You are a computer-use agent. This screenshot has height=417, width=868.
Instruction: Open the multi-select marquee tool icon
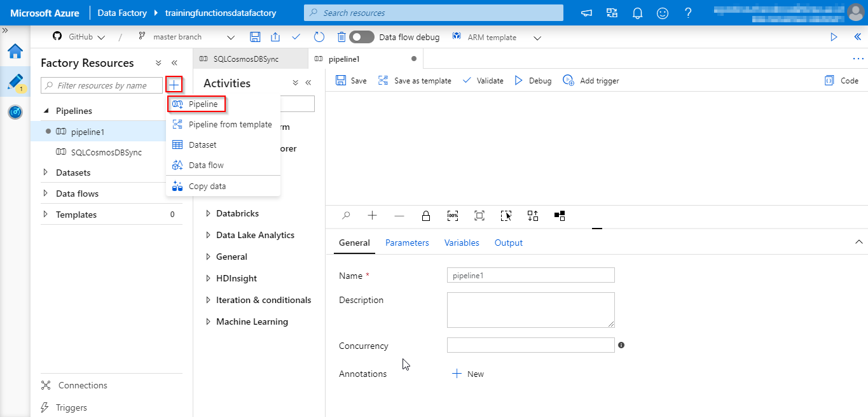[506, 215]
